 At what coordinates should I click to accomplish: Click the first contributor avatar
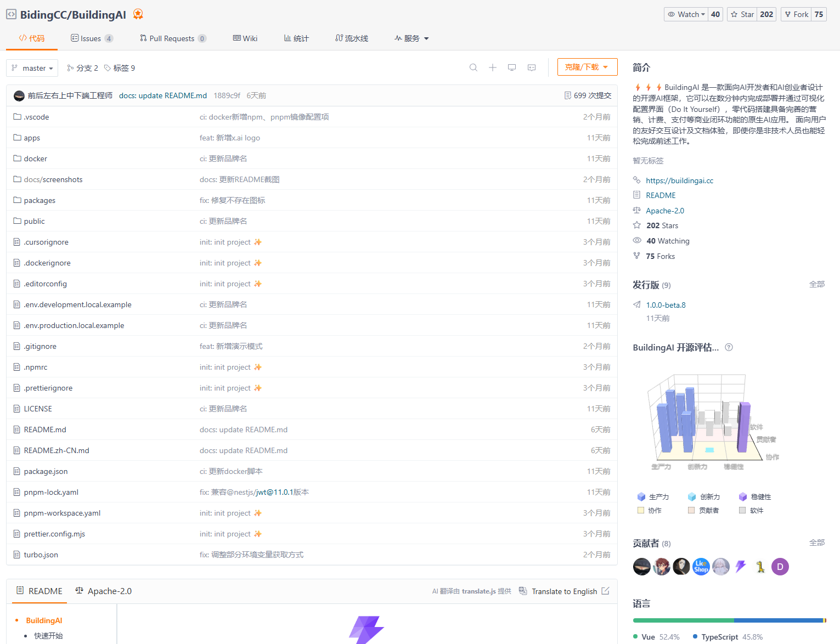pos(642,567)
